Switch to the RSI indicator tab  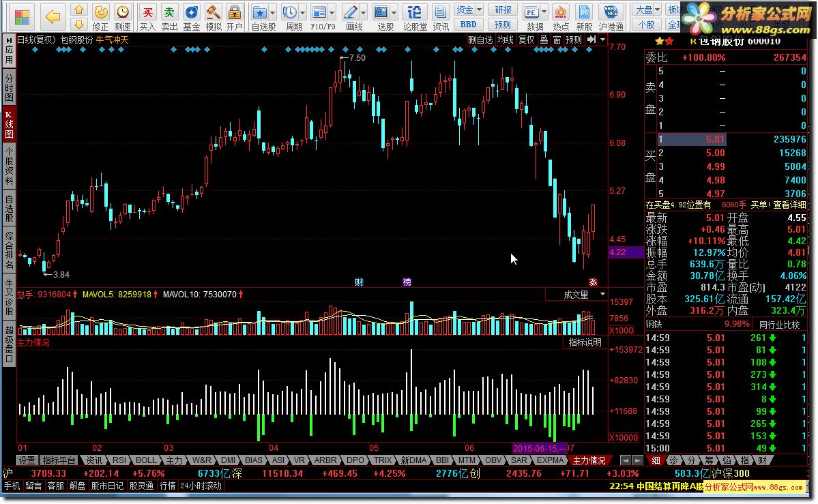[119, 460]
